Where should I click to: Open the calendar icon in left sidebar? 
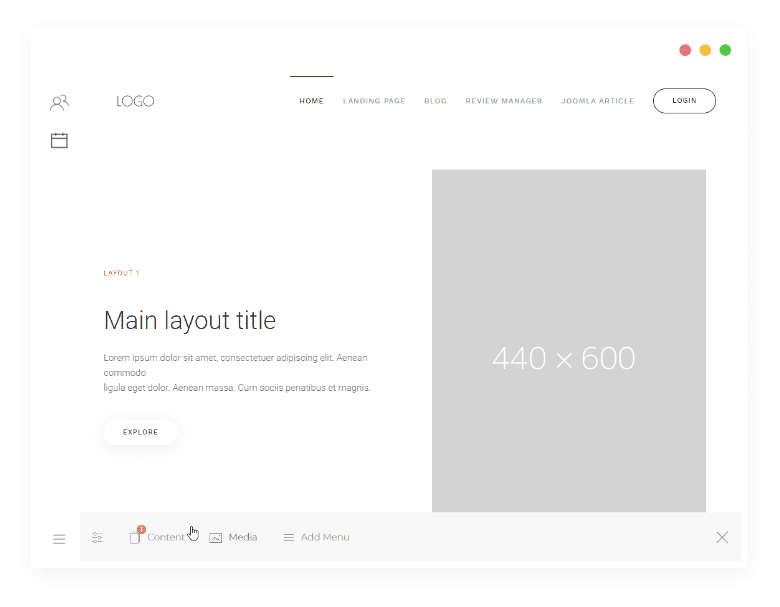tap(59, 140)
